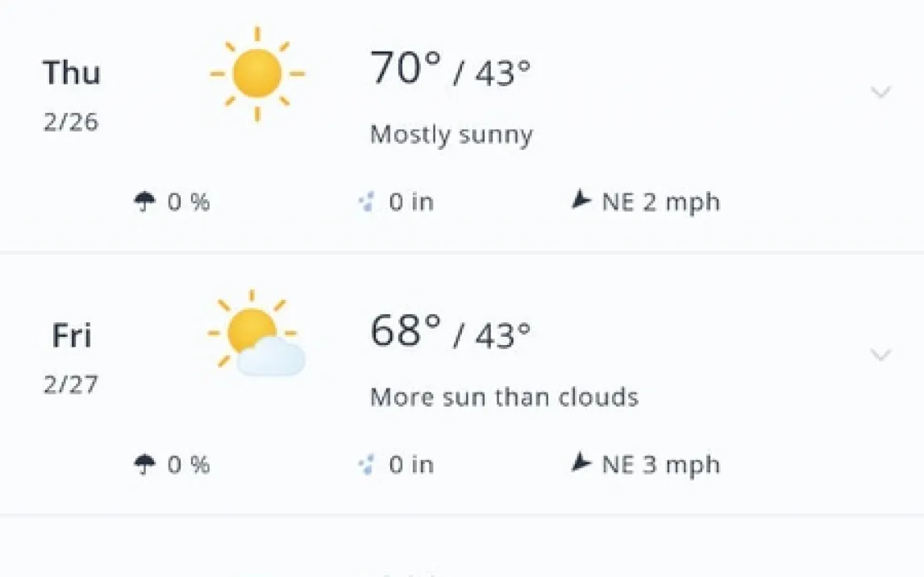Click the Mostly sunny description

(x=452, y=135)
